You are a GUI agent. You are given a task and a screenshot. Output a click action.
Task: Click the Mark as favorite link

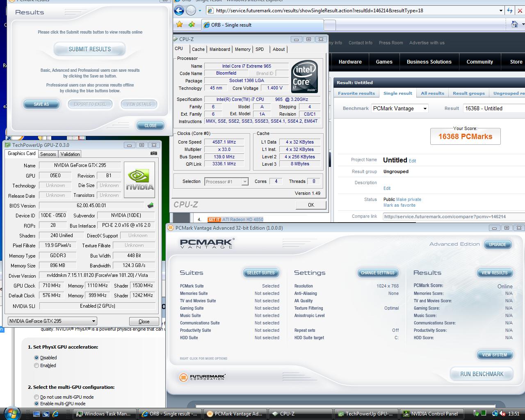[399, 205]
